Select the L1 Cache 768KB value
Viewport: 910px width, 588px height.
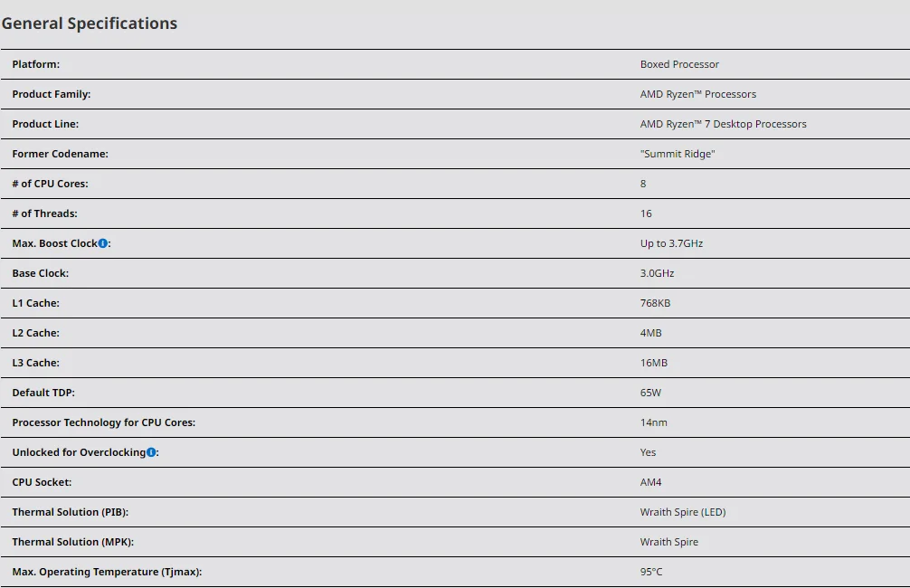pyautogui.click(x=655, y=303)
